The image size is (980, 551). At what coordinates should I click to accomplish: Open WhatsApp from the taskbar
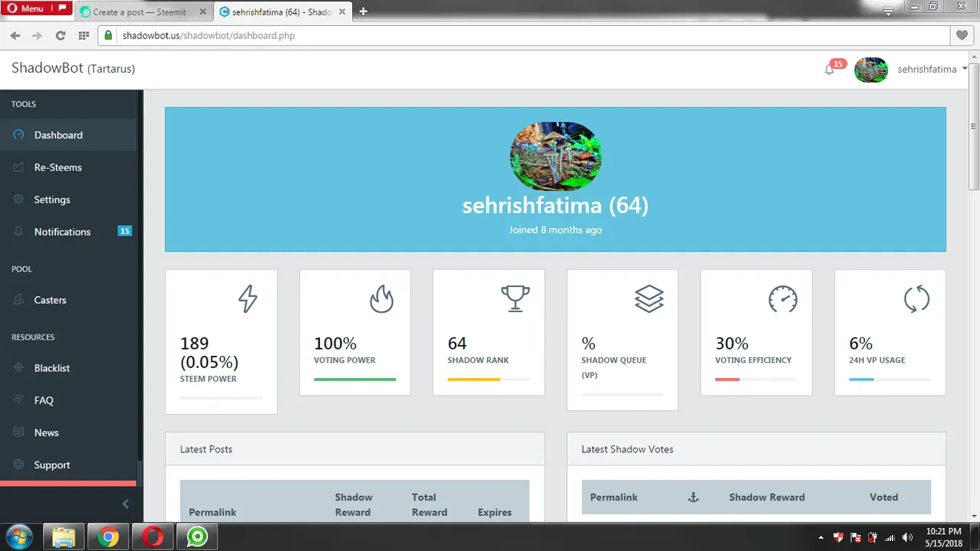(x=198, y=537)
